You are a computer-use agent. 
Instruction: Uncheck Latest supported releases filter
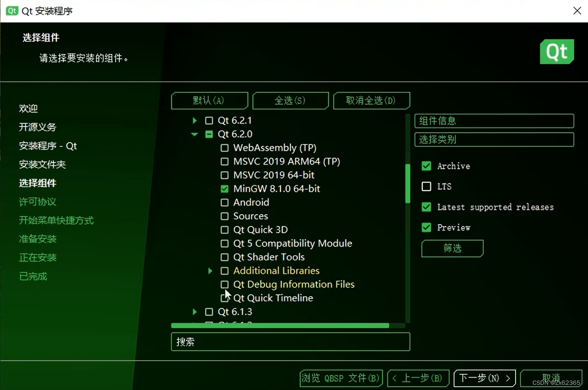point(426,207)
